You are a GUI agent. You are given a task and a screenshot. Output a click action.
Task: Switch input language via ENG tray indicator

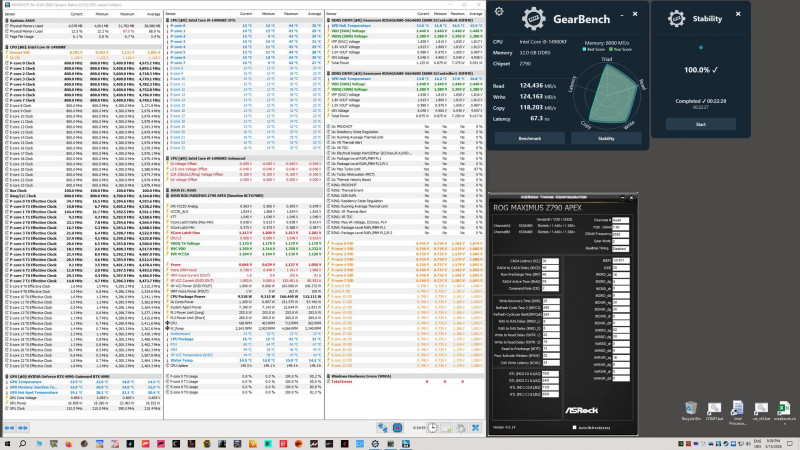coord(758,444)
